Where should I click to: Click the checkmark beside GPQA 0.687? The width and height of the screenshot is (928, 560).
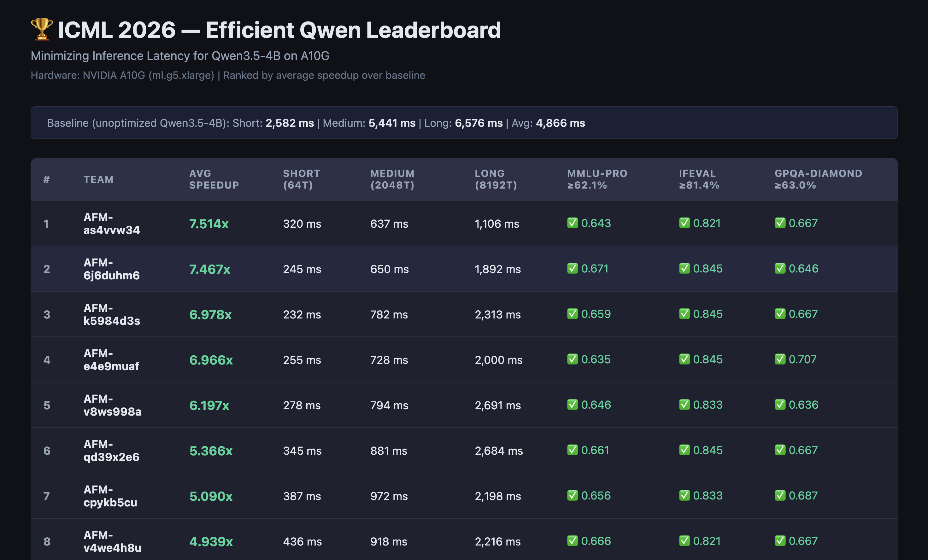(x=780, y=495)
